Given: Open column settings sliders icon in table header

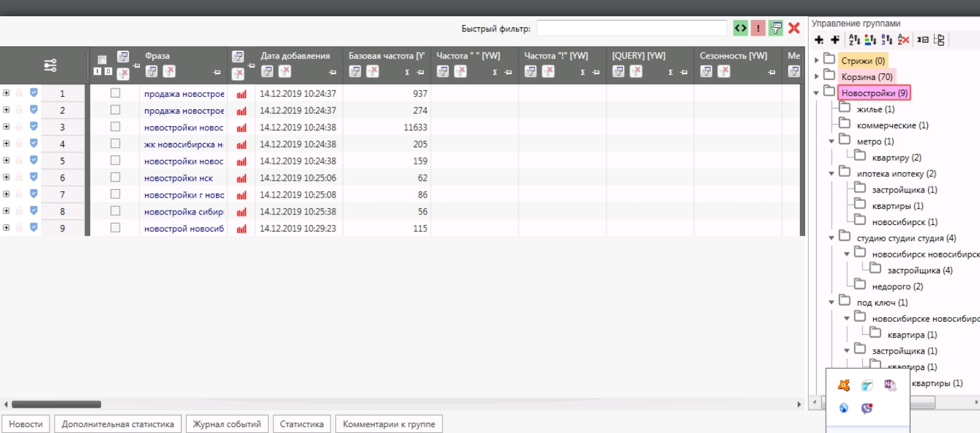Looking at the screenshot, I should [x=50, y=65].
